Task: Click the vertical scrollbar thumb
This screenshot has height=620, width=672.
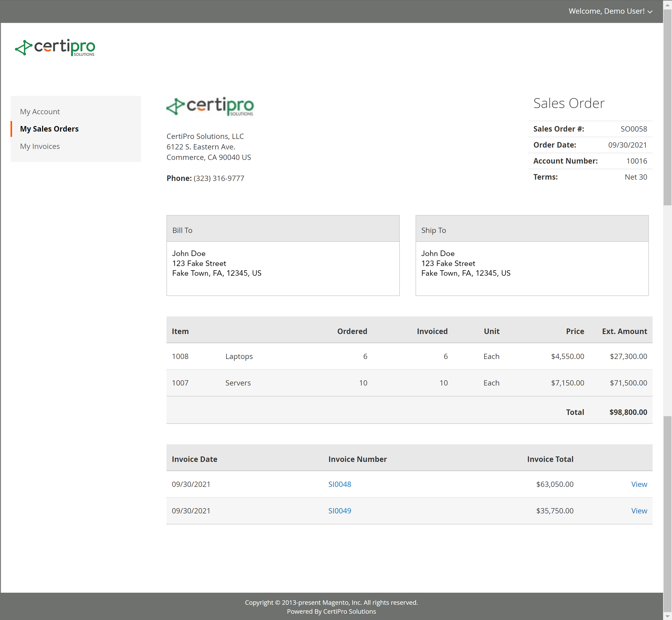Action: (667, 107)
